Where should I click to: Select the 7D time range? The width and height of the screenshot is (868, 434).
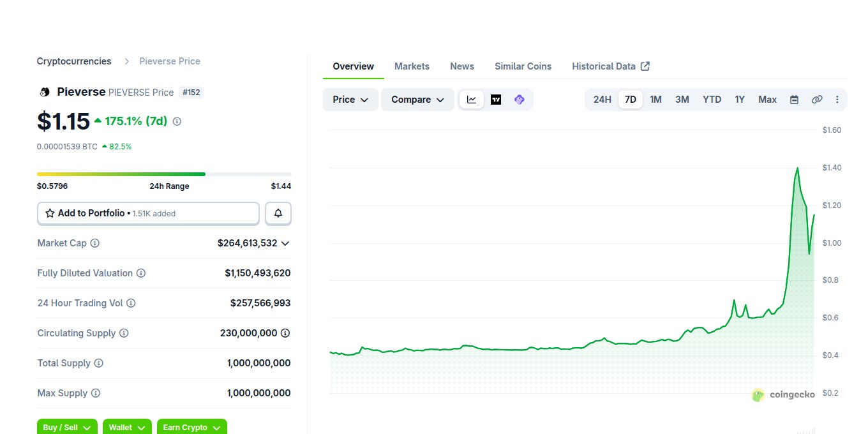(x=631, y=100)
